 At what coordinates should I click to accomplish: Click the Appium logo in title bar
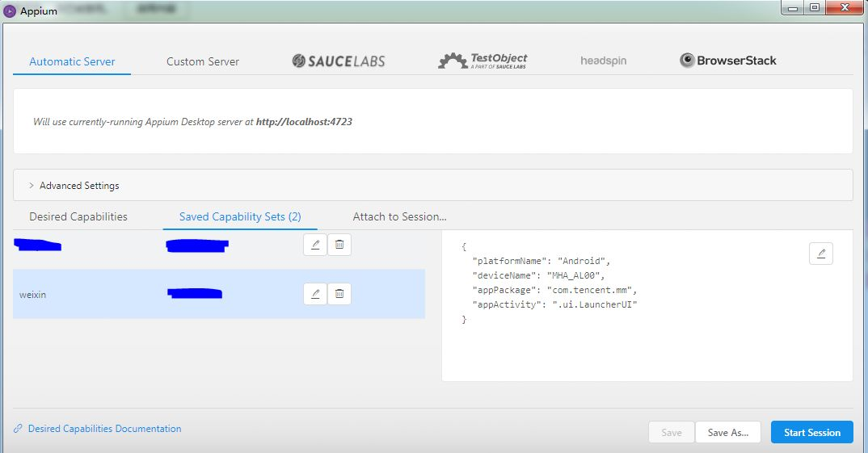(x=10, y=11)
